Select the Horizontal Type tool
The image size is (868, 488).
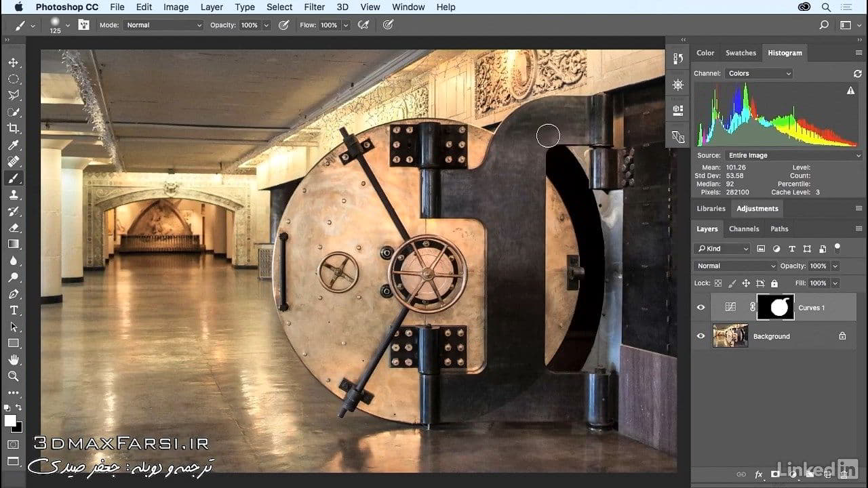14,310
